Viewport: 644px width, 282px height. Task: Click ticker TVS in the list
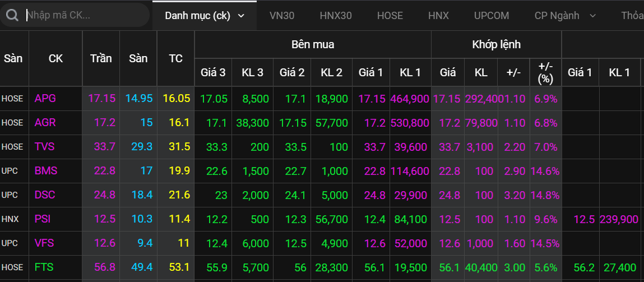[45, 146]
